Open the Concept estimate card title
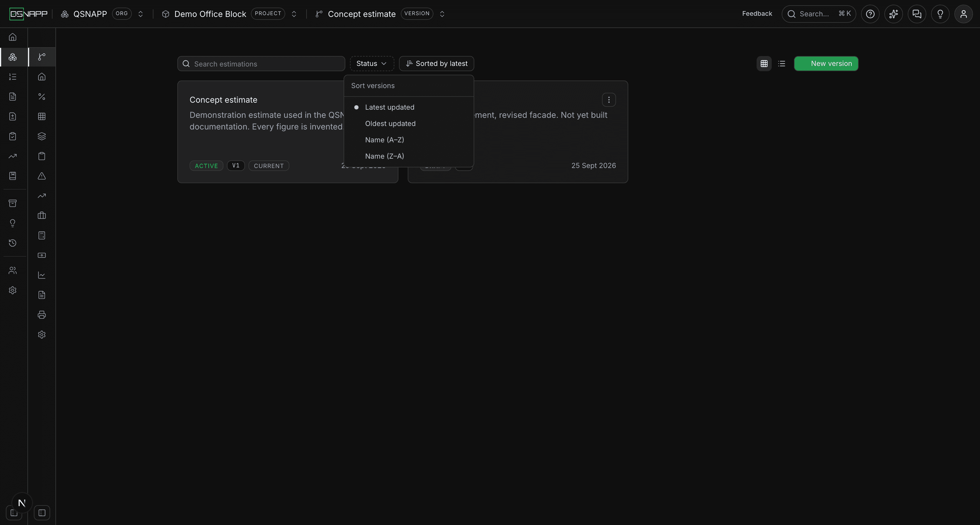This screenshot has height=525, width=980. (x=223, y=100)
